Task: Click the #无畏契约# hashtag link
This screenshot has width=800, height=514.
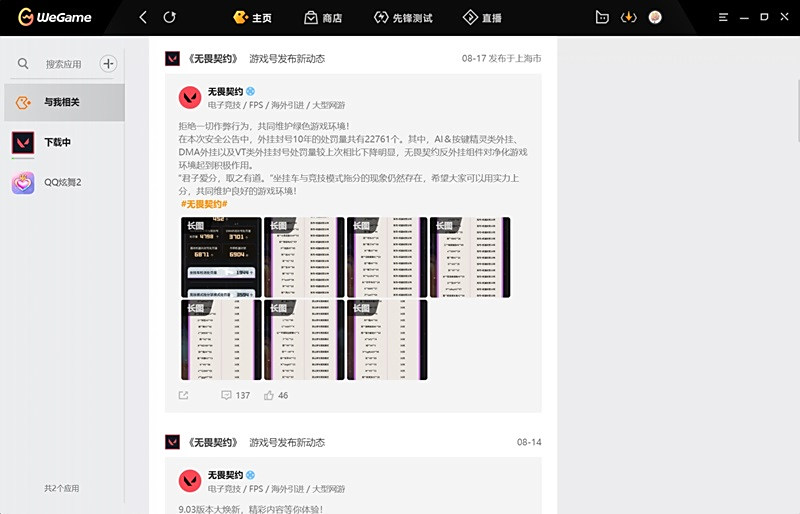Action: tap(204, 204)
